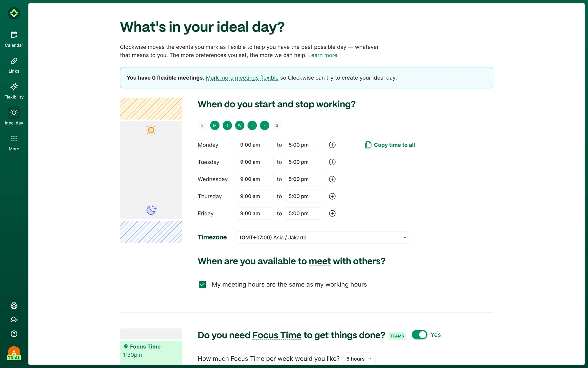Open the Timezone dropdown
Image resolution: width=588 pixels, height=368 pixels.
click(x=323, y=238)
